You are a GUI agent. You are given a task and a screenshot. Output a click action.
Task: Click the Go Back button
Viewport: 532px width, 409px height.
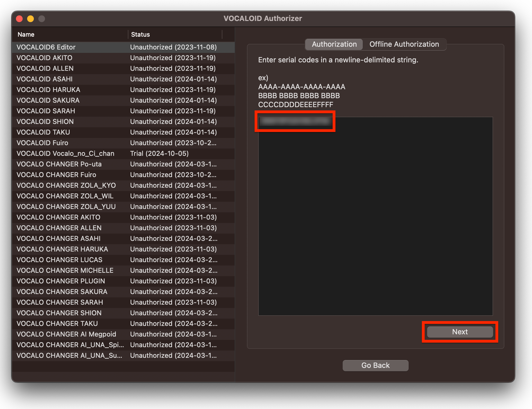[375, 365]
